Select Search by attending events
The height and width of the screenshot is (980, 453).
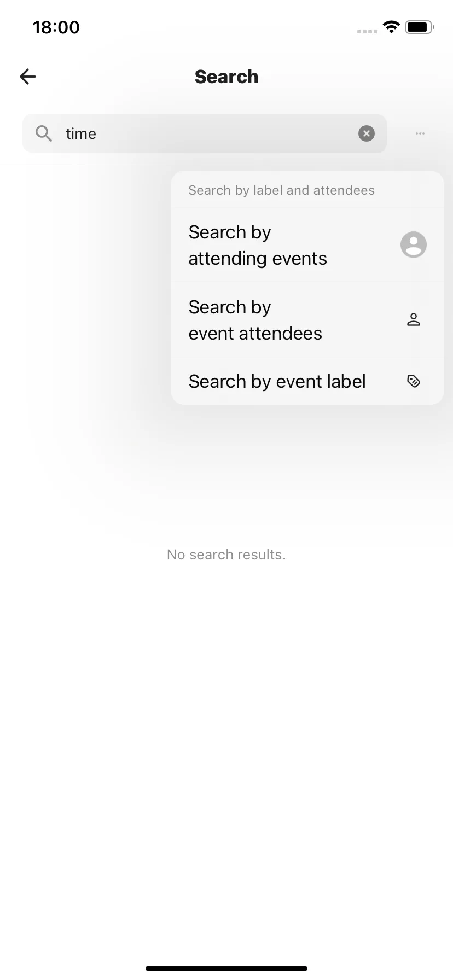[307, 245]
